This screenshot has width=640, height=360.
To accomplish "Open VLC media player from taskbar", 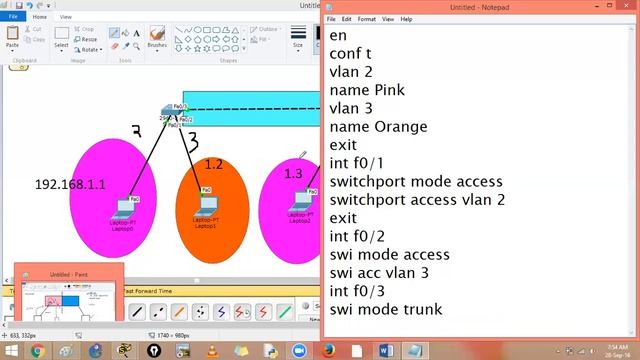I will (212, 351).
